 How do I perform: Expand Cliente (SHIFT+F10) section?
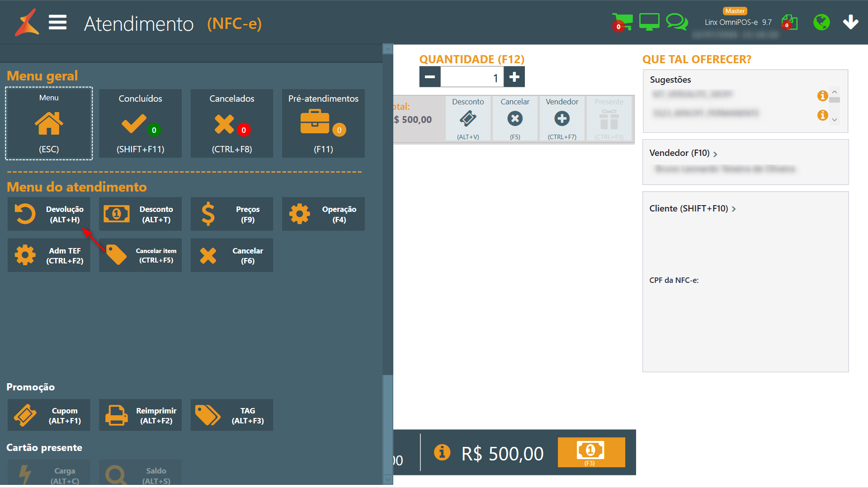pyautogui.click(x=692, y=209)
